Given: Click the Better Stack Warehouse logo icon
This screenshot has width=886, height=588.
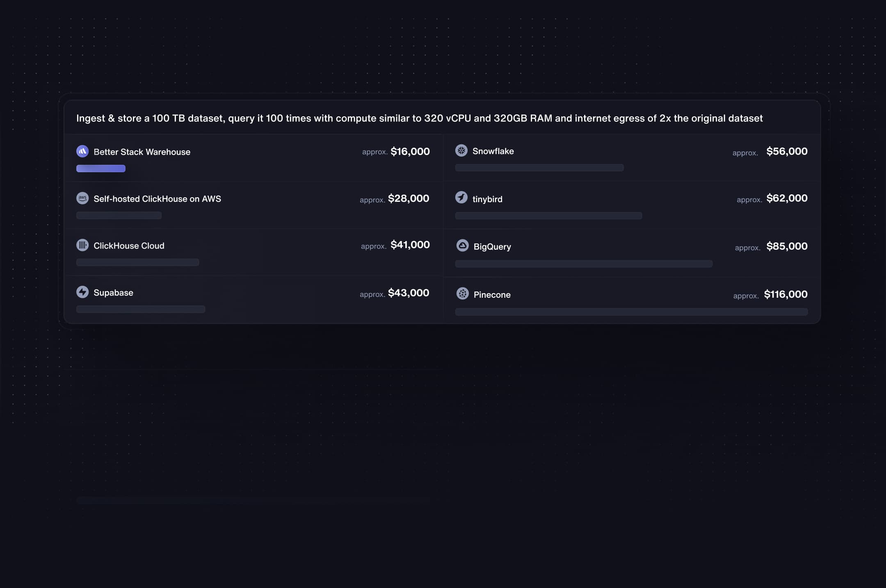Looking at the screenshot, I should click(x=82, y=151).
